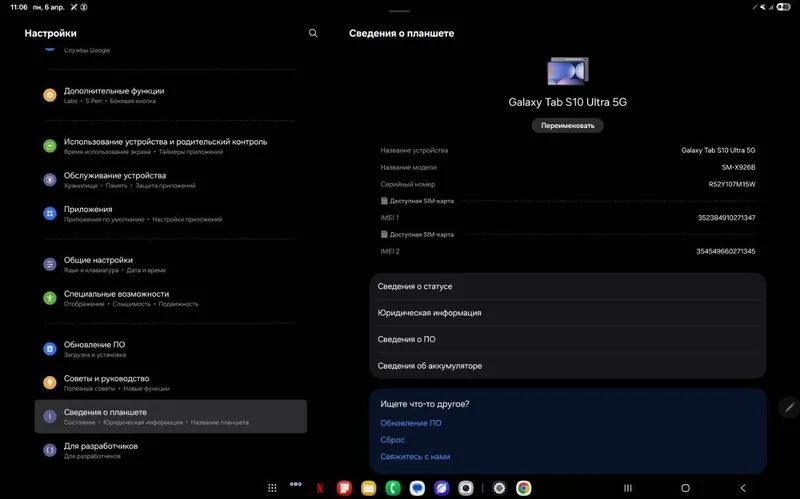Click the serial number R52Y107M15W
This screenshot has height=499, width=800.
click(x=732, y=184)
